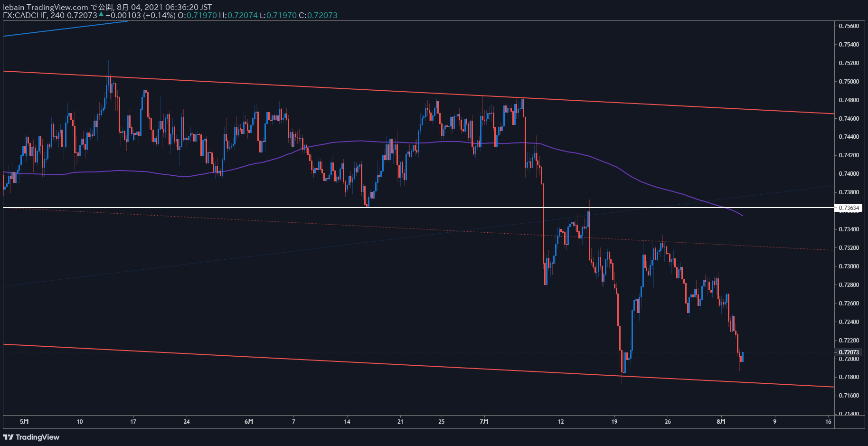Click the TradingView logo at bottom left
The height and width of the screenshot is (446, 868).
tap(31, 437)
